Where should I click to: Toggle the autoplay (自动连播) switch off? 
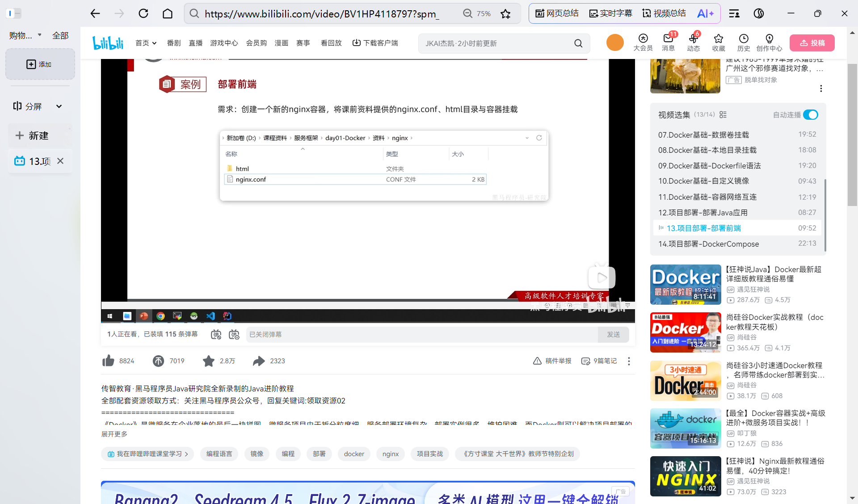810,115
